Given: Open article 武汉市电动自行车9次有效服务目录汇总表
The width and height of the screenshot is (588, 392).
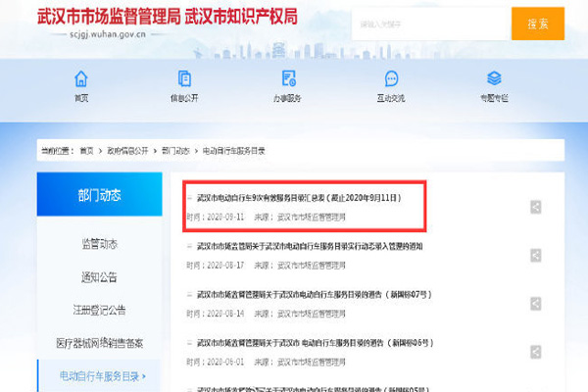Looking at the screenshot, I should pos(299,198).
